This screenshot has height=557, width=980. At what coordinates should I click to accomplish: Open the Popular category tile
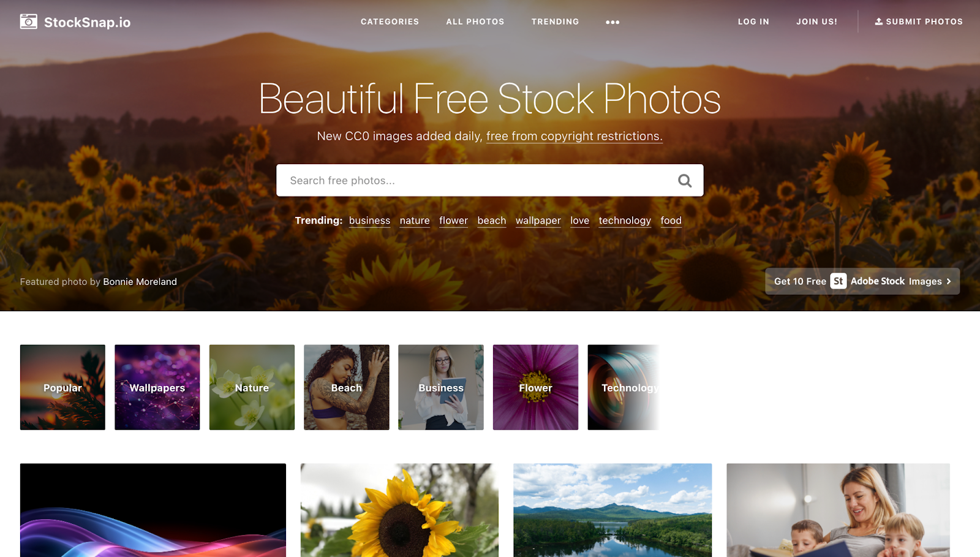point(62,387)
